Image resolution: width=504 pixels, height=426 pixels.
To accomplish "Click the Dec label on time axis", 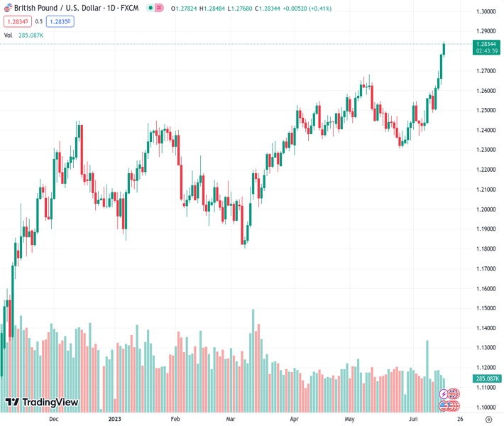I will tap(54, 420).
